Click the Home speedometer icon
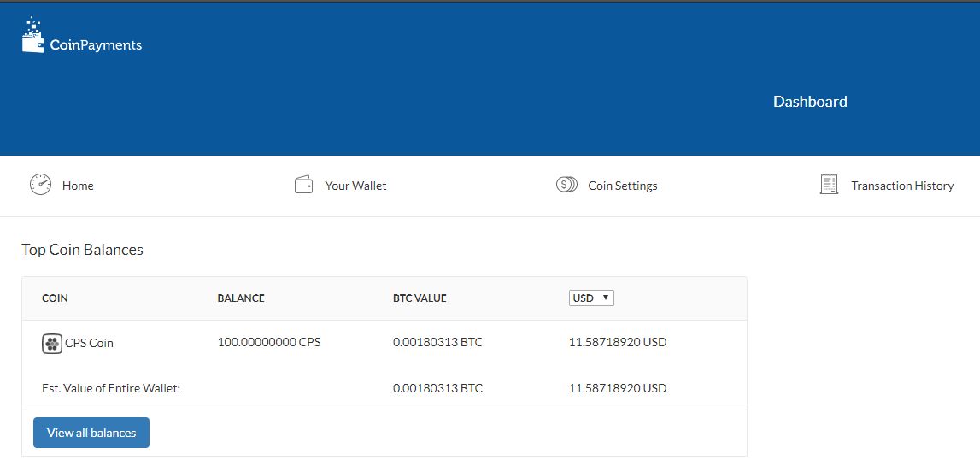This screenshot has height=466, width=980. coord(41,185)
